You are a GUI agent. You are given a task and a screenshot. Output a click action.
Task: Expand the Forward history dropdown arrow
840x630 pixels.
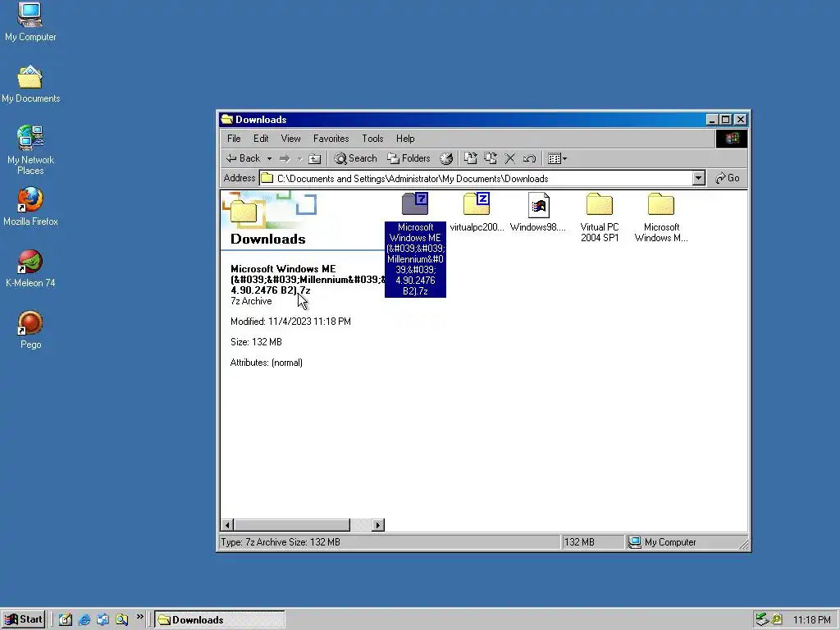[x=300, y=158]
